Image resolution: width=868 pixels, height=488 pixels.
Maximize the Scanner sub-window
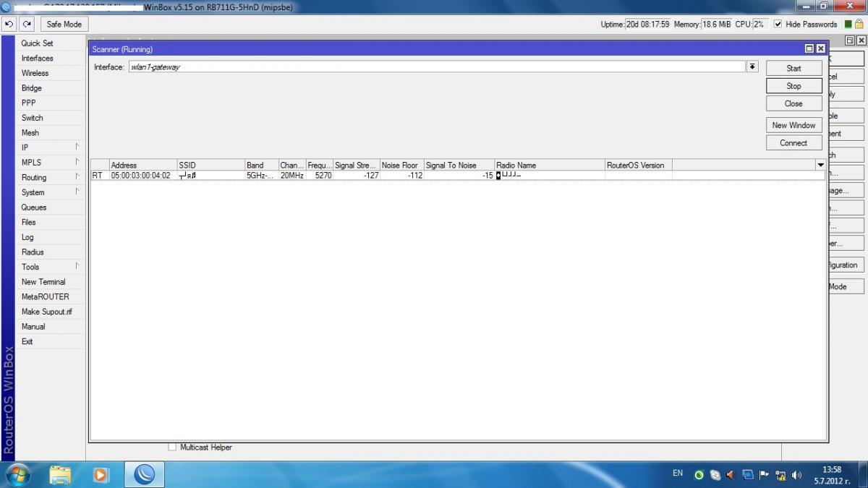click(x=809, y=48)
